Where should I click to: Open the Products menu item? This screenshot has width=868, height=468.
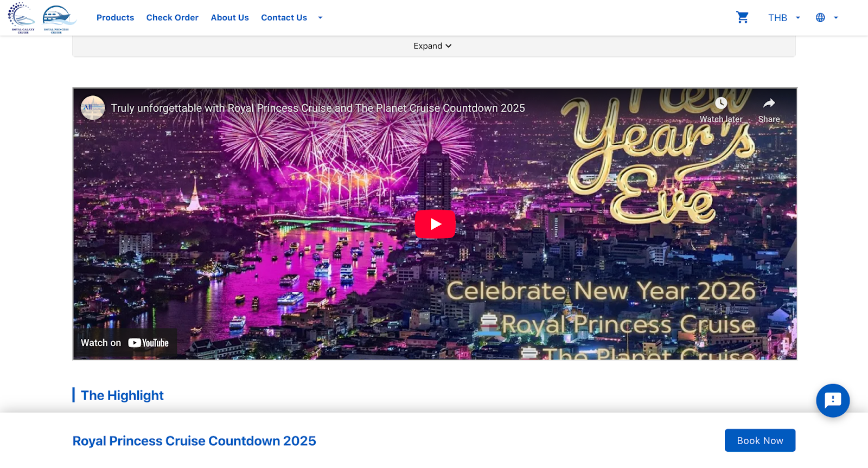(x=115, y=17)
